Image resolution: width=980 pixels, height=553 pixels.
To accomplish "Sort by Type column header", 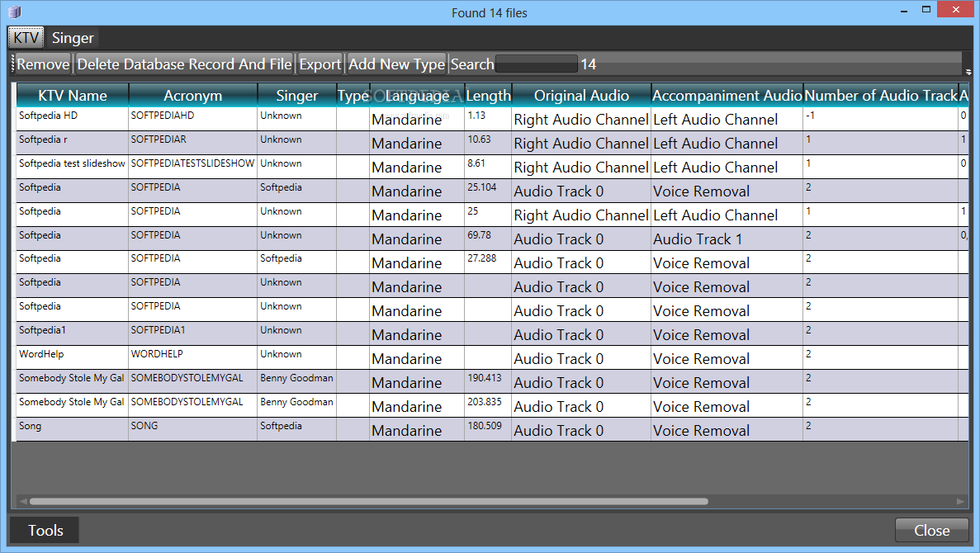I will [x=353, y=95].
